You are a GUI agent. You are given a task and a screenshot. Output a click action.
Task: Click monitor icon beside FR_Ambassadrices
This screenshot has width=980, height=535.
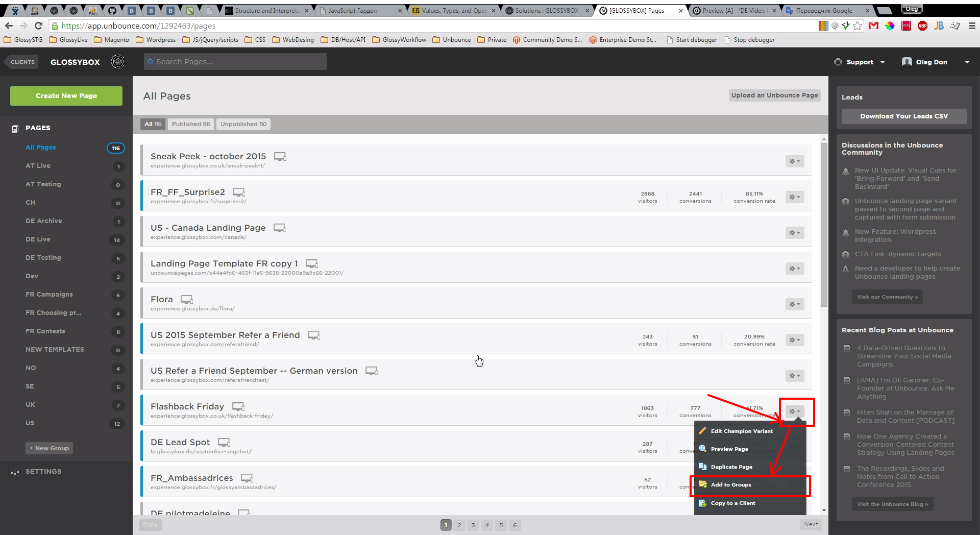coord(247,478)
